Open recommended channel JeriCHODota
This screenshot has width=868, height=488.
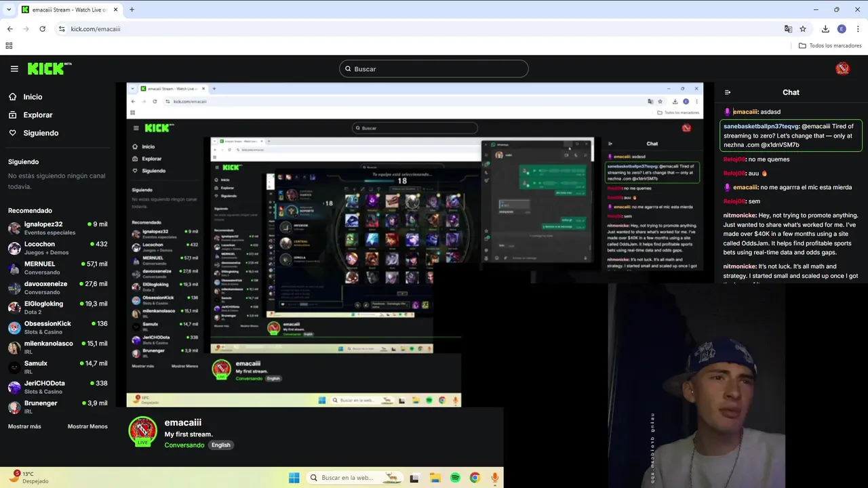(x=58, y=387)
